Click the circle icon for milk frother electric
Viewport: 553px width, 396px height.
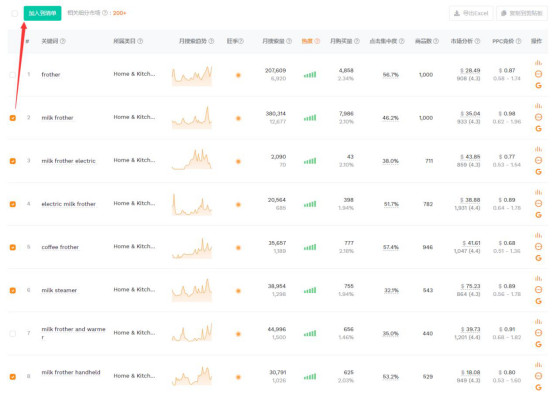pos(538,160)
